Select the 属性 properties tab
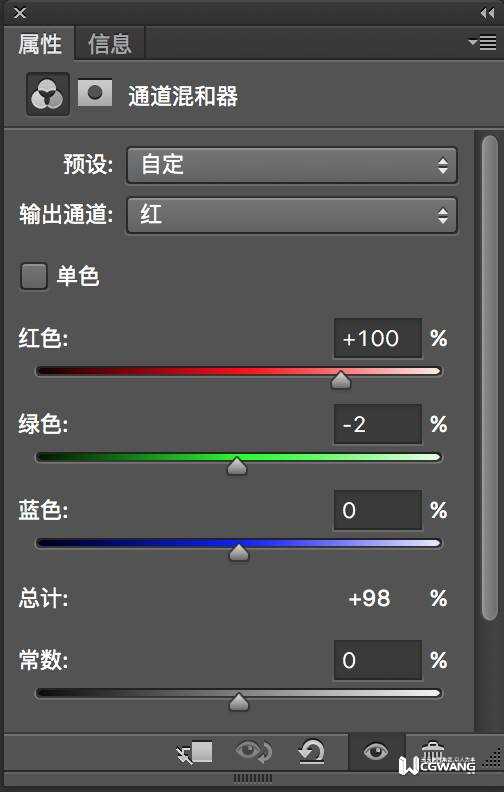504x792 pixels. click(x=40, y=44)
